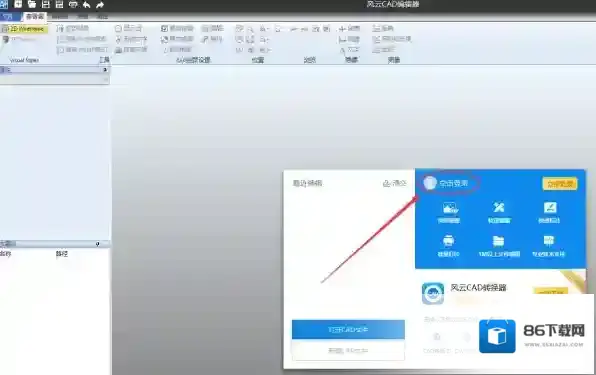The image size is (596, 375).
Task: Click the Redo arrow icon
Action: coord(100,5)
